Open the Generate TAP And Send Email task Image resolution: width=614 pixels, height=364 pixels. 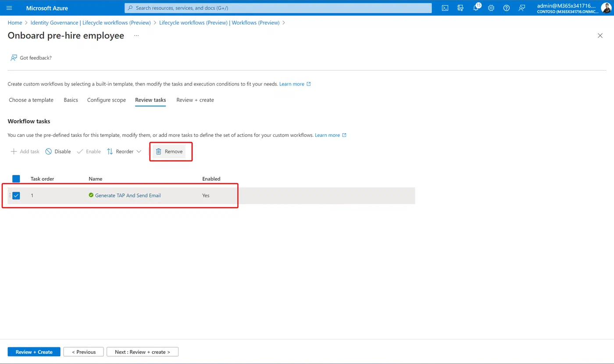click(x=128, y=196)
